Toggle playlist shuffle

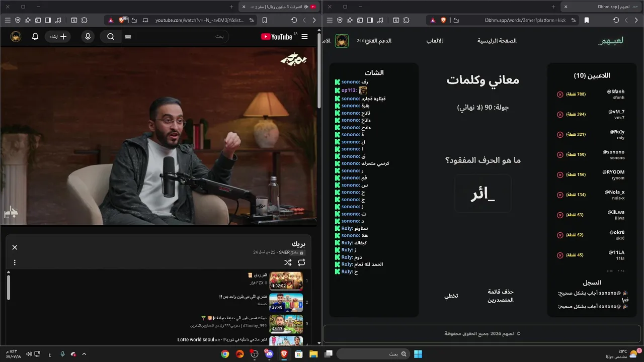point(288,262)
